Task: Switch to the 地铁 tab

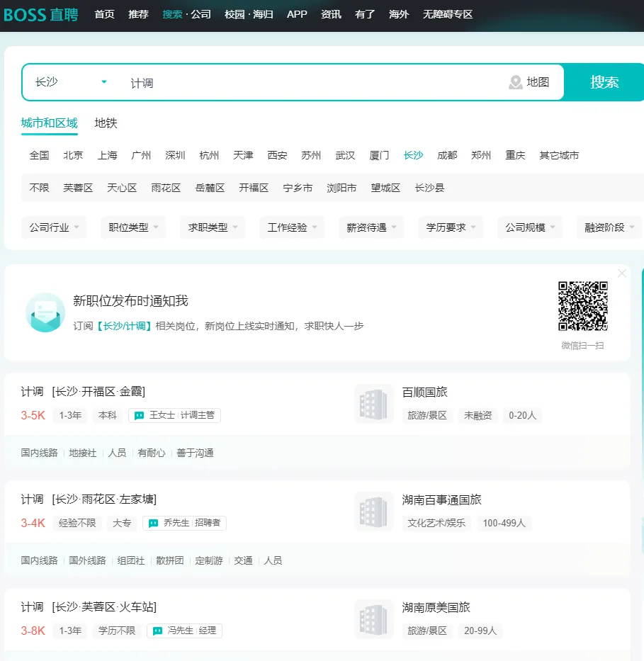Action: tap(106, 123)
